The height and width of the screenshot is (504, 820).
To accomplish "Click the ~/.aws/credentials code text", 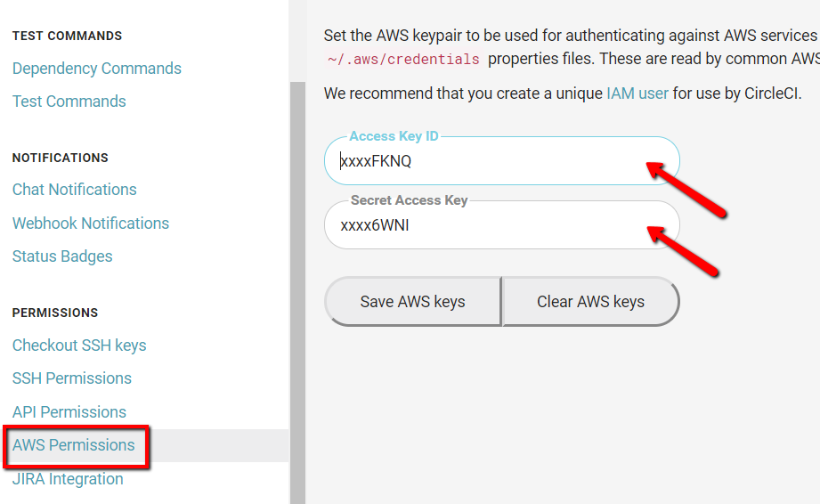I will pyautogui.click(x=403, y=60).
